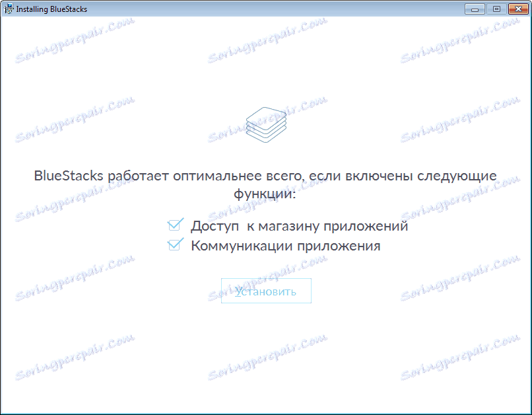Click the "Коммуникации приложения" label text
Image resolution: width=532 pixels, height=415 pixels.
(x=286, y=246)
